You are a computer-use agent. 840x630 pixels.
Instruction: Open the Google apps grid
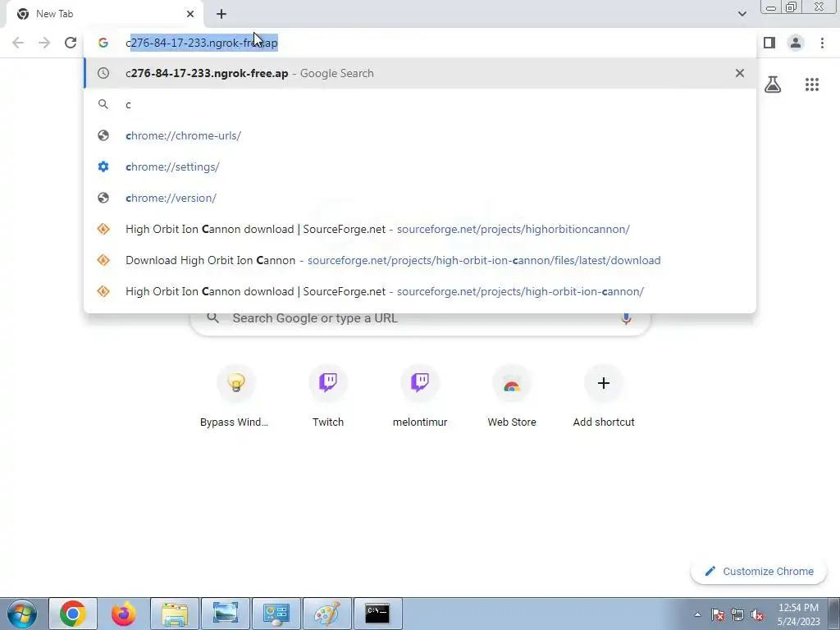point(811,84)
